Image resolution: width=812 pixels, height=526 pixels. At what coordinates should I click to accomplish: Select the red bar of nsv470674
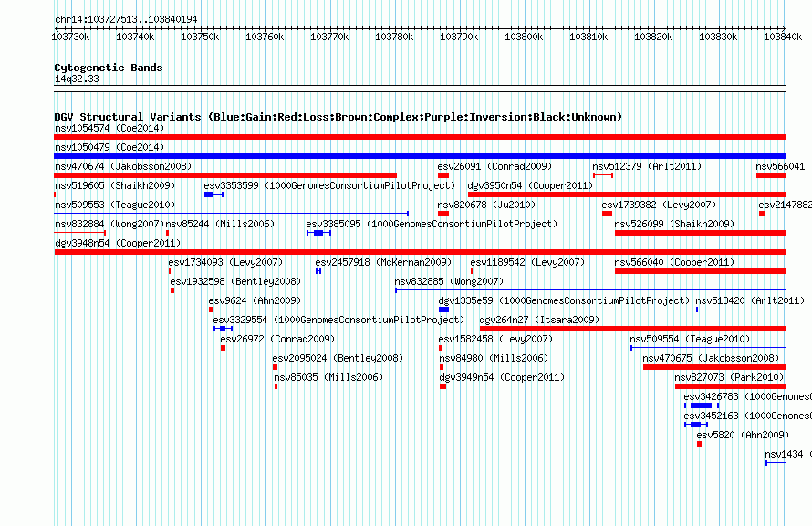225,175
